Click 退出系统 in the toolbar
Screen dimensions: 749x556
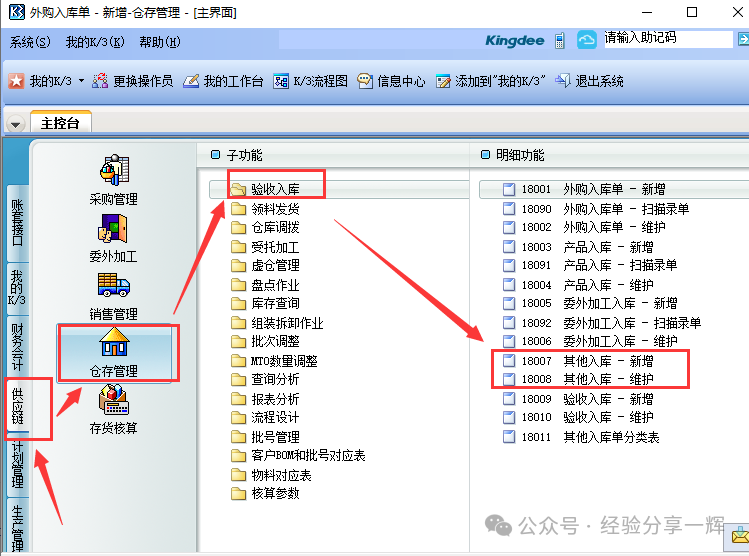590,81
